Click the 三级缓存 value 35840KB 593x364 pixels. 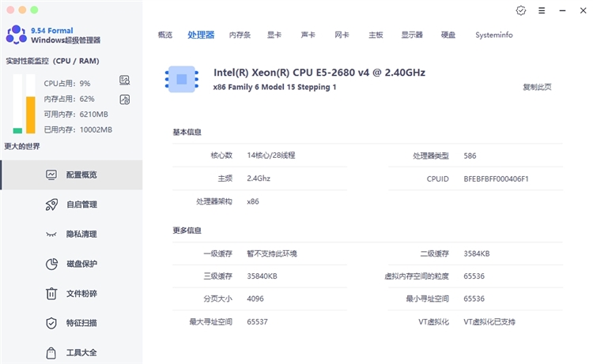click(262, 276)
